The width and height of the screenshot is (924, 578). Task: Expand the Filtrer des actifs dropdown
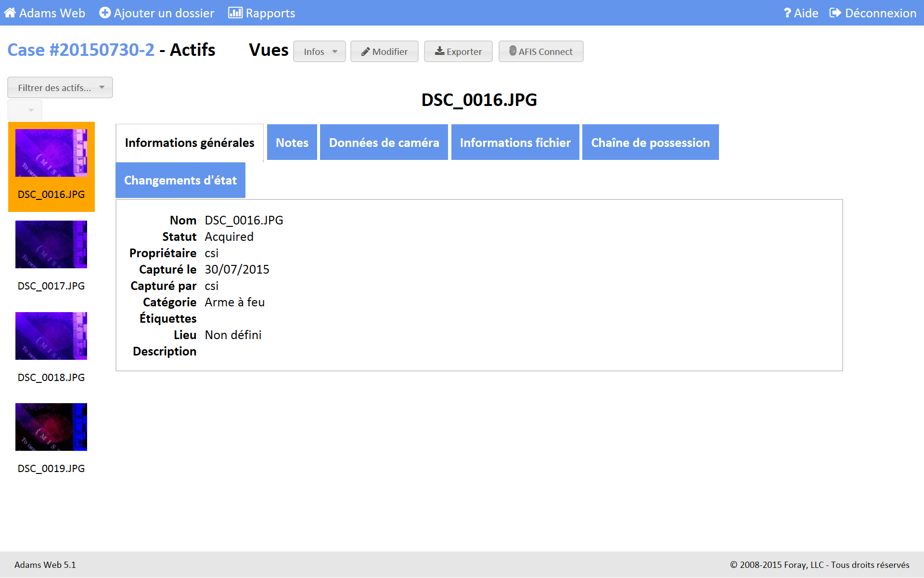pos(60,88)
